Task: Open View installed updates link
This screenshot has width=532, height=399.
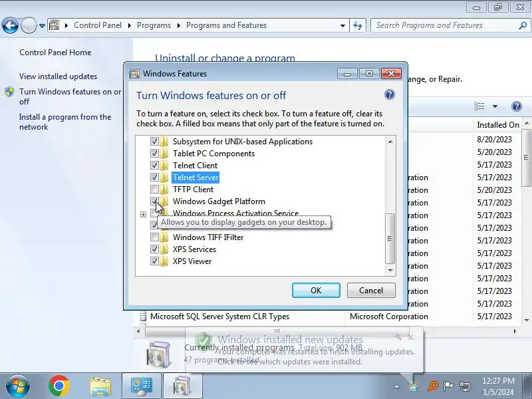Action: click(58, 76)
